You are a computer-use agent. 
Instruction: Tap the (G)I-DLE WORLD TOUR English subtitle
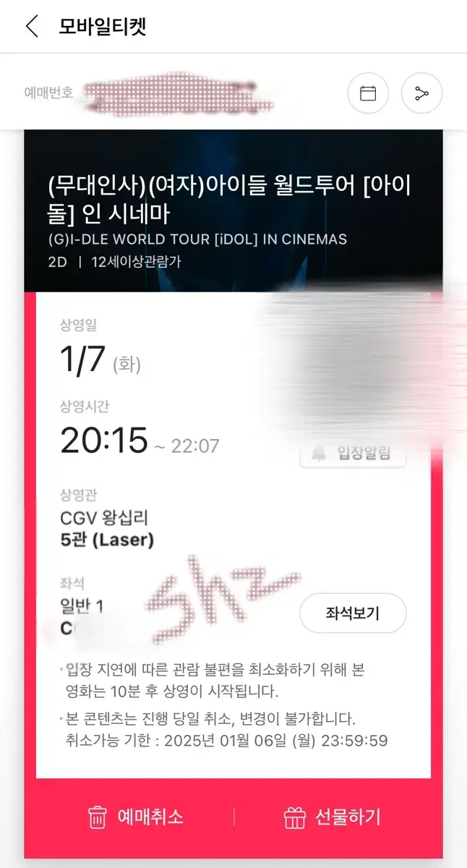(197, 239)
